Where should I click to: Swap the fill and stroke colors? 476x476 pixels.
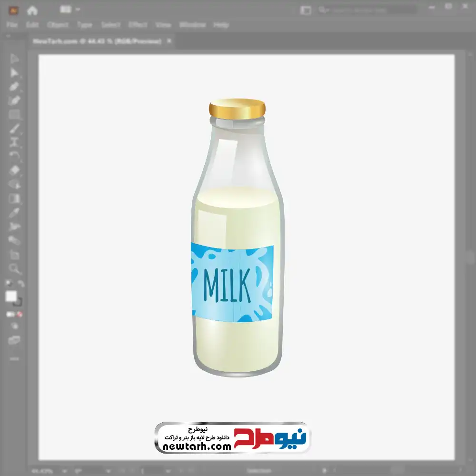point(21,284)
